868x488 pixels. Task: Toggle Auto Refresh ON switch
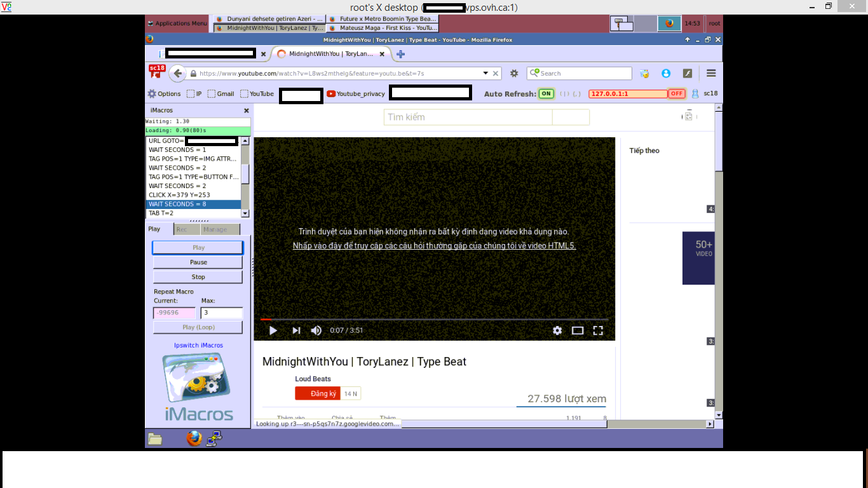[x=546, y=93]
